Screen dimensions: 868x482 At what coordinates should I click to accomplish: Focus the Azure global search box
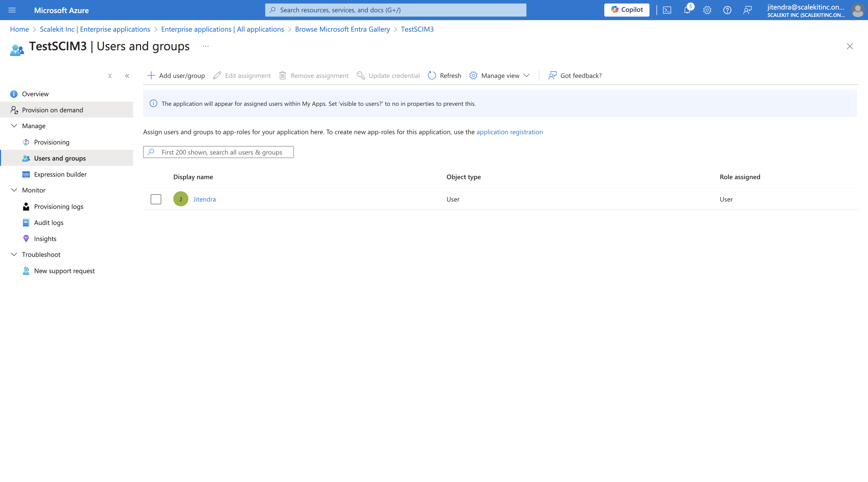(396, 10)
